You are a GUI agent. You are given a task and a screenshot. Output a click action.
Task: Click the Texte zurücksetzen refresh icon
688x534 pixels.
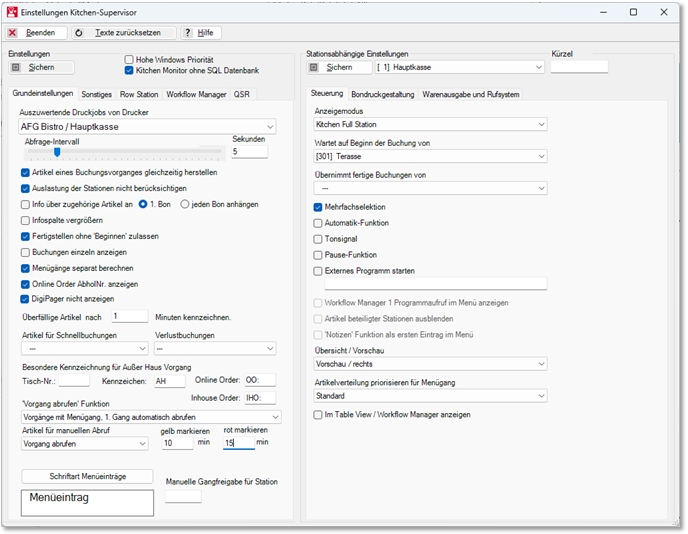point(79,33)
